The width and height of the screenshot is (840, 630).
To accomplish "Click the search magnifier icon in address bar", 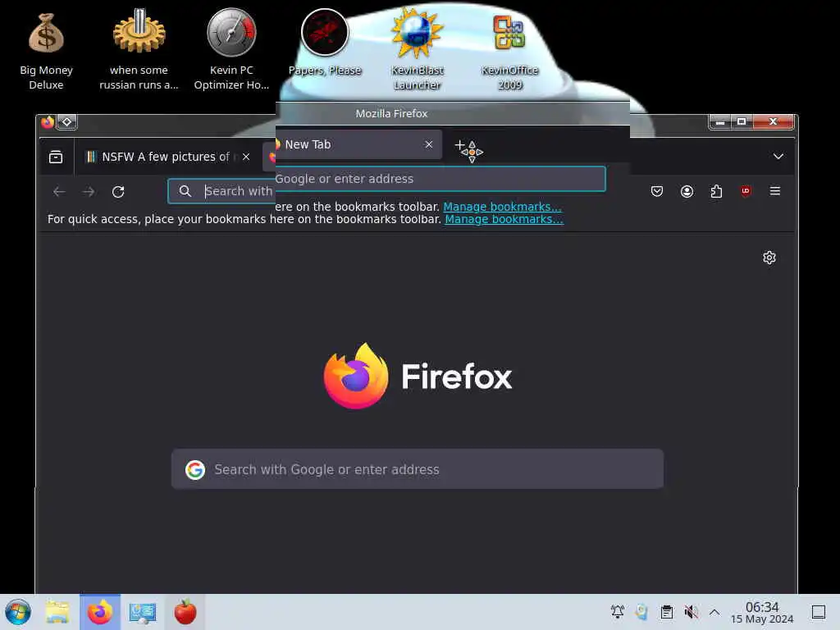I will click(185, 190).
